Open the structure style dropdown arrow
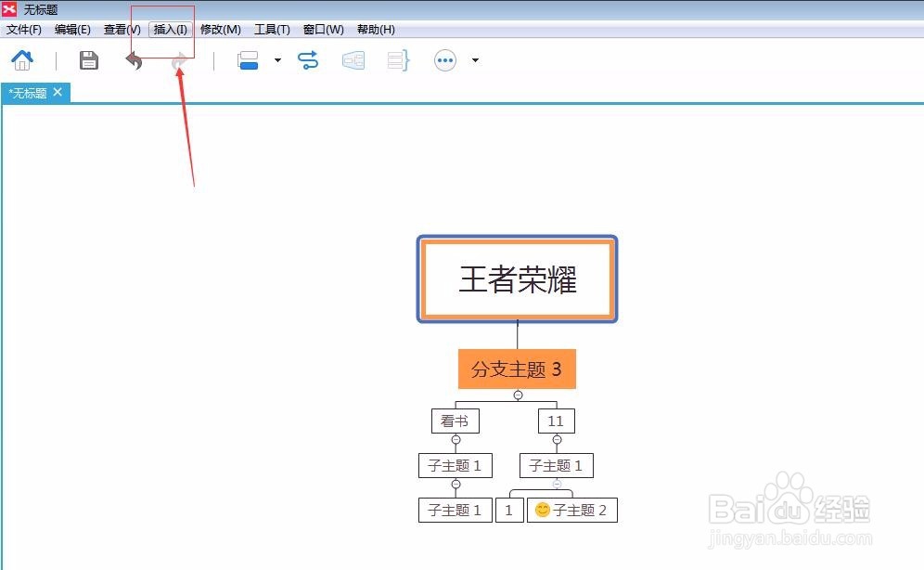Image resolution: width=924 pixels, height=570 pixels. (276, 59)
